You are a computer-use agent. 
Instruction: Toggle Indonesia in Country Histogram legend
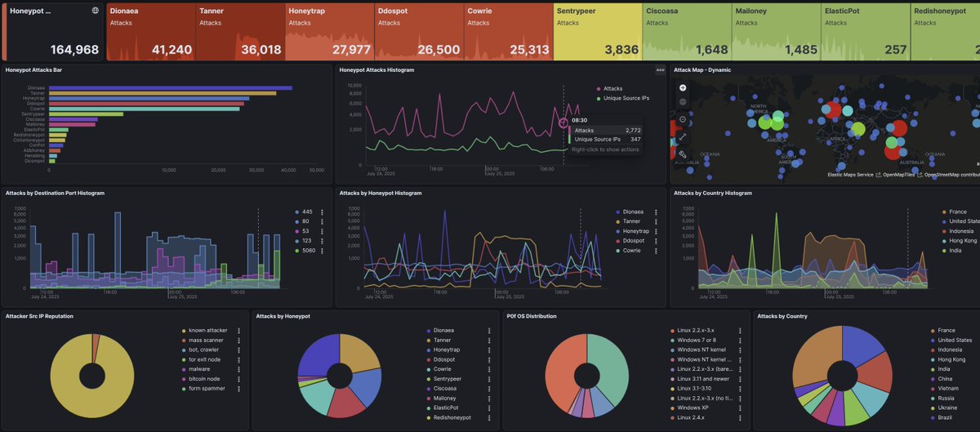point(960,231)
